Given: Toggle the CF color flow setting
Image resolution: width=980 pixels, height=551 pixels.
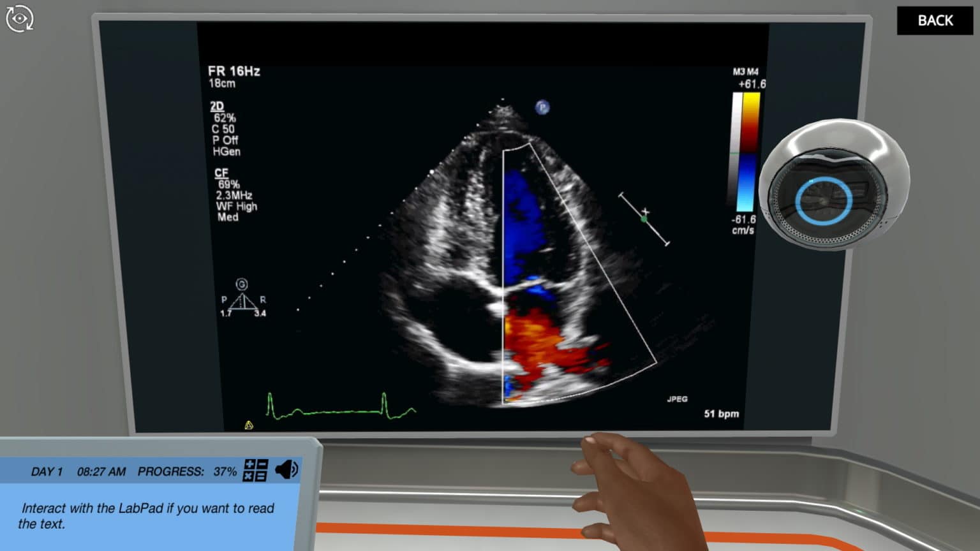Looking at the screenshot, I should click(x=220, y=173).
